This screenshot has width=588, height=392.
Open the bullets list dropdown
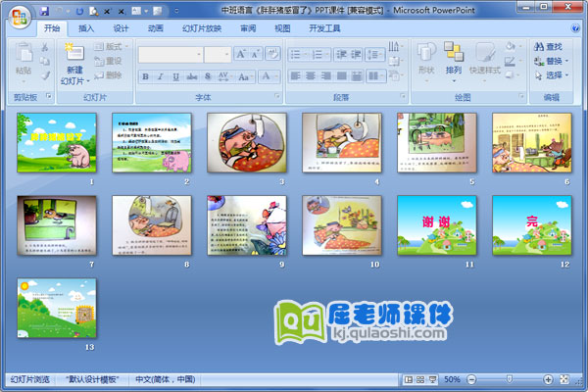pyautogui.click(x=299, y=55)
